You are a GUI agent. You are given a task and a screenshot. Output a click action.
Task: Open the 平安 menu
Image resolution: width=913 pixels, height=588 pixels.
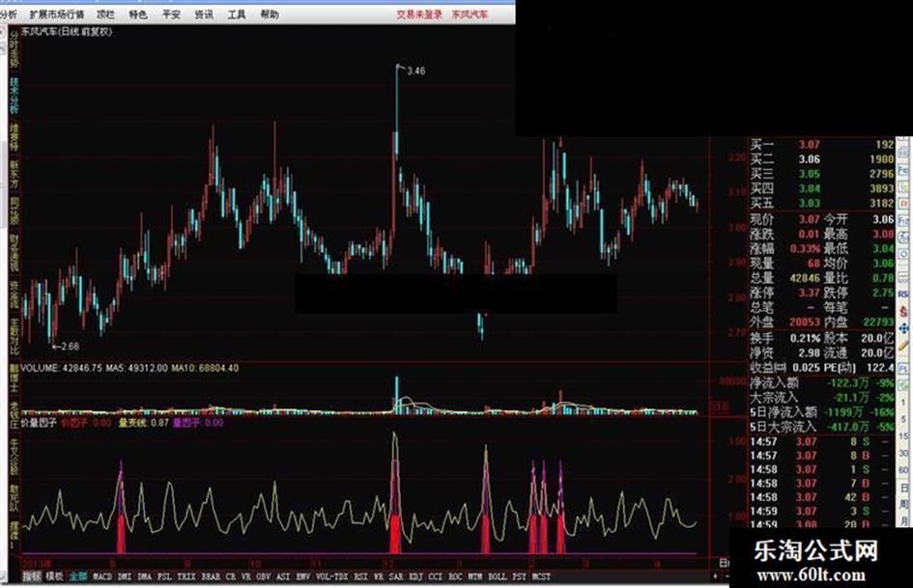[171, 14]
